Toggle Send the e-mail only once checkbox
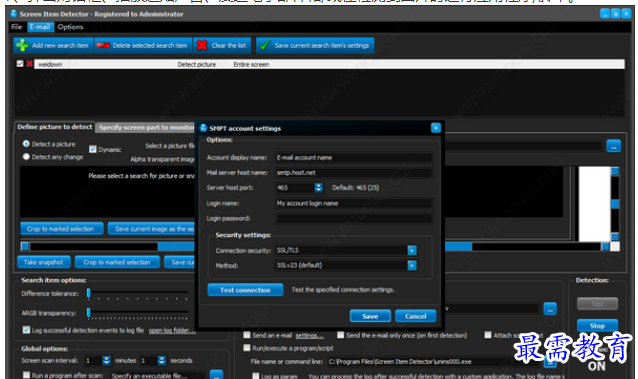The height and width of the screenshot is (379, 638). click(x=341, y=335)
